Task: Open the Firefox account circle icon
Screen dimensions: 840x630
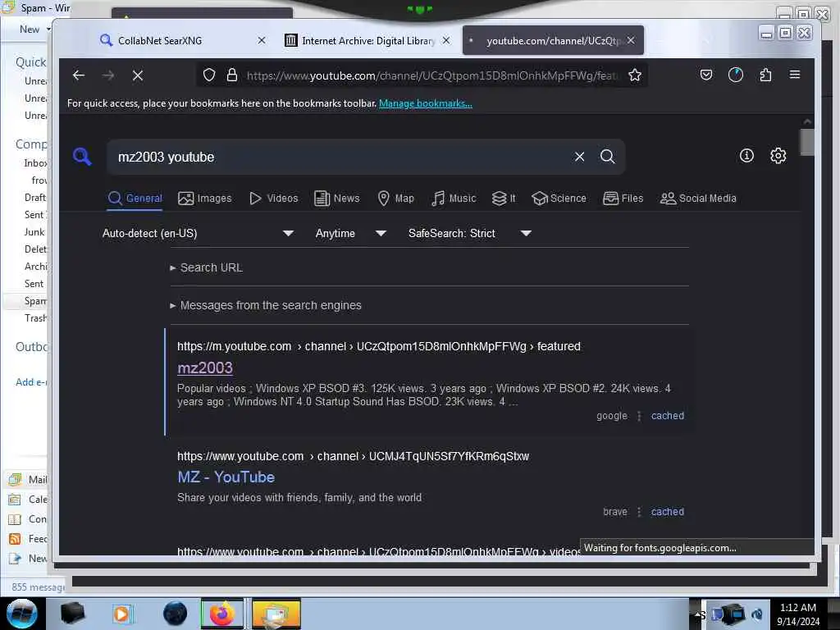Action: click(x=736, y=75)
